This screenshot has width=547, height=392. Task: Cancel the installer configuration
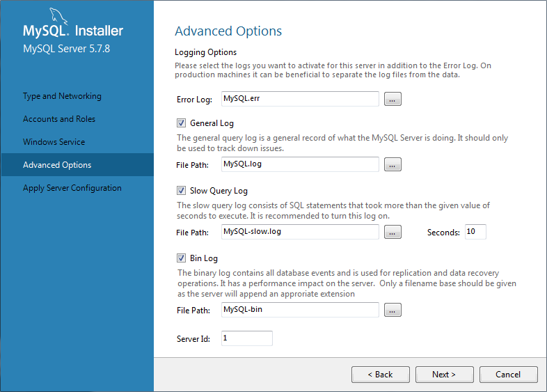point(508,375)
